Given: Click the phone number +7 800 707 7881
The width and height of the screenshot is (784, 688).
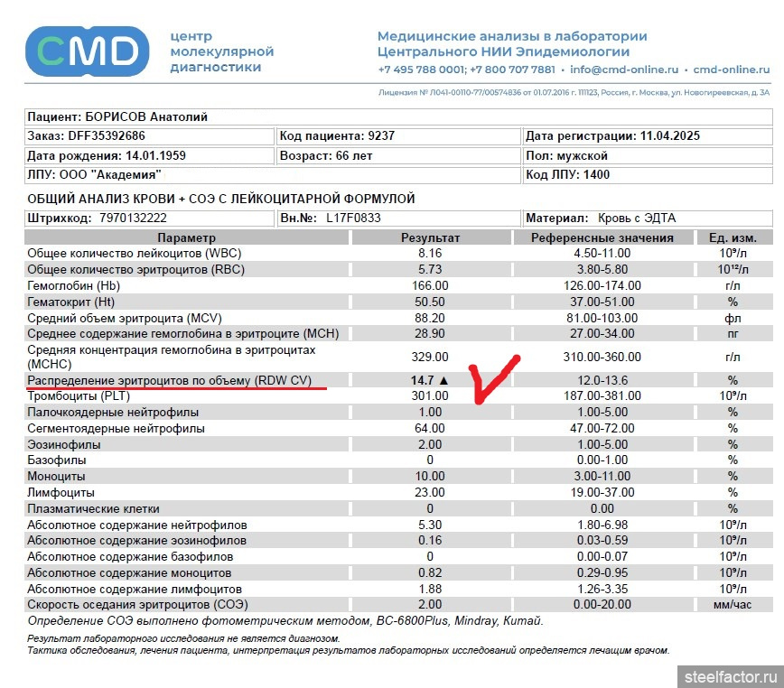Looking at the screenshot, I should click(x=512, y=70).
